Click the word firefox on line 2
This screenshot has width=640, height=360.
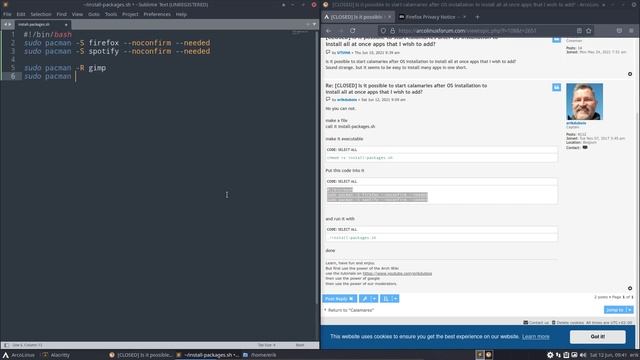coord(104,43)
